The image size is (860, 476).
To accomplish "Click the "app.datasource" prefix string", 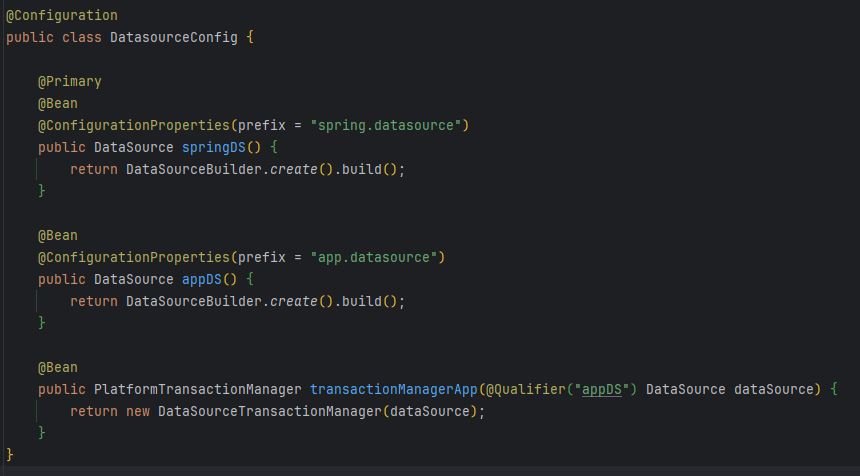I will 377,257.
